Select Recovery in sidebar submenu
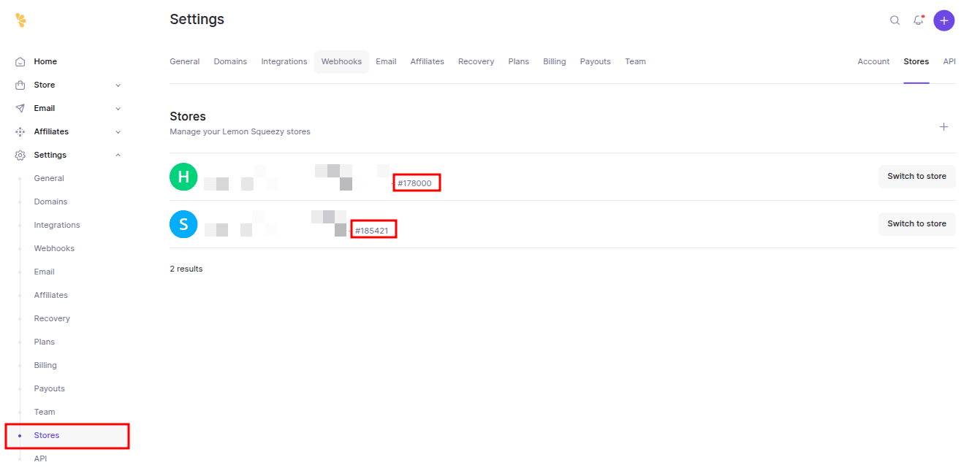This screenshot has height=468, width=980. [x=52, y=319]
